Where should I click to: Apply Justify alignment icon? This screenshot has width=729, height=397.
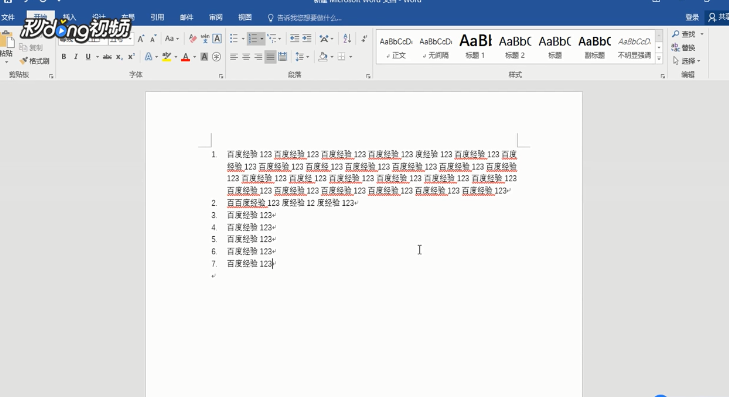coord(270,57)
